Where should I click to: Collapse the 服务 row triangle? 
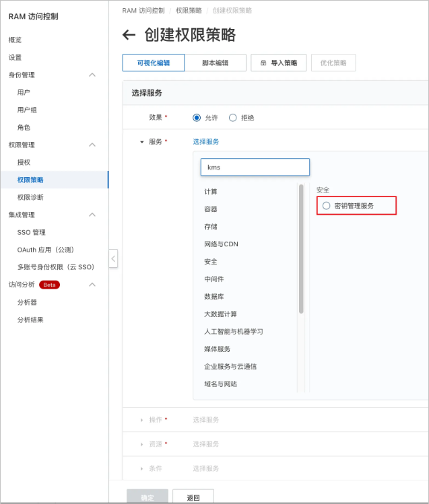coord(142,142)
